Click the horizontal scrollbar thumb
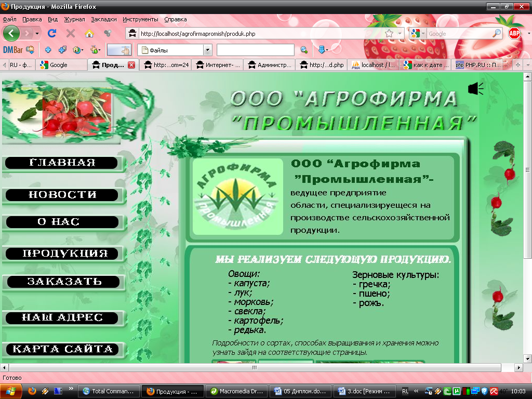The height and width of the screenshot is (399, 532). tap(255, 367)
